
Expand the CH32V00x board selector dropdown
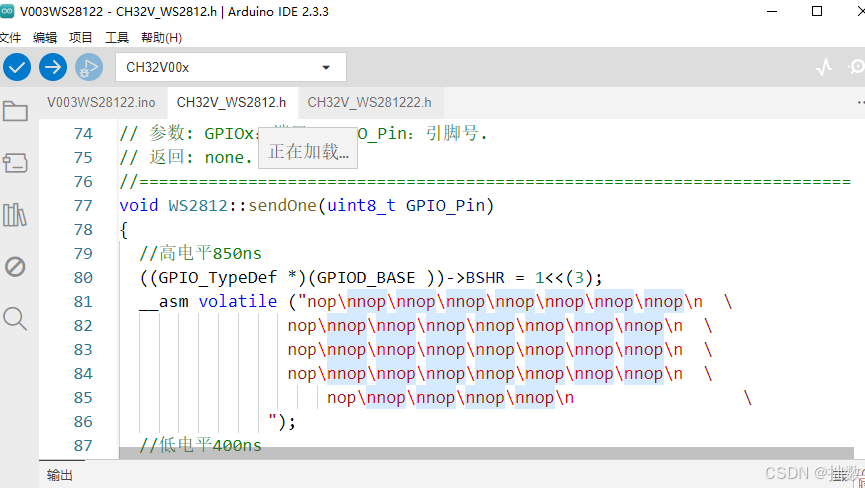tap(231, 67)
